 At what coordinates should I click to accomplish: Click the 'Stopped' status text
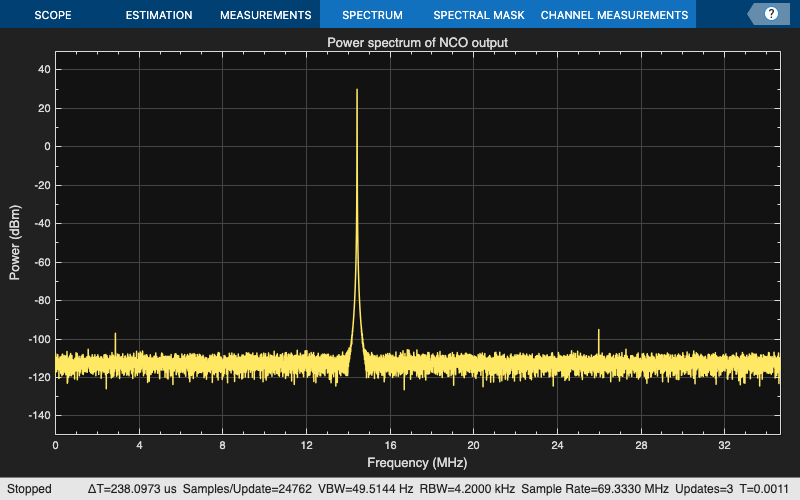click(x=29, y=489)
